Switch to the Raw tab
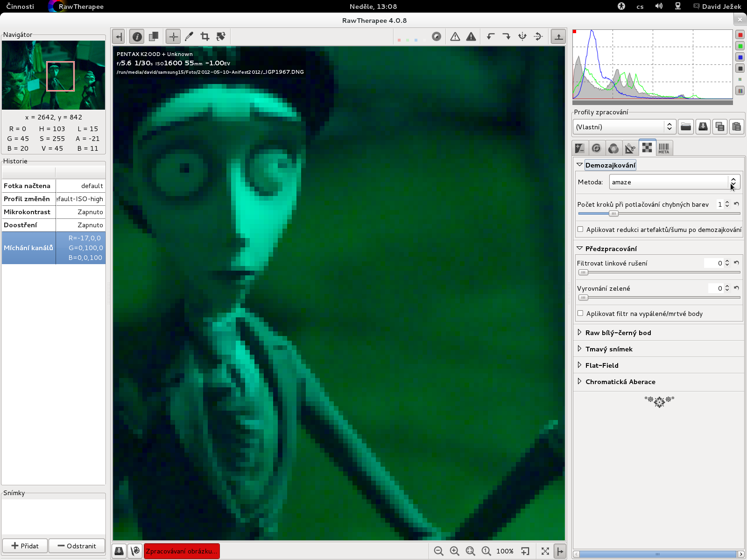Viewport: 747px width, 560px height. 647,147
